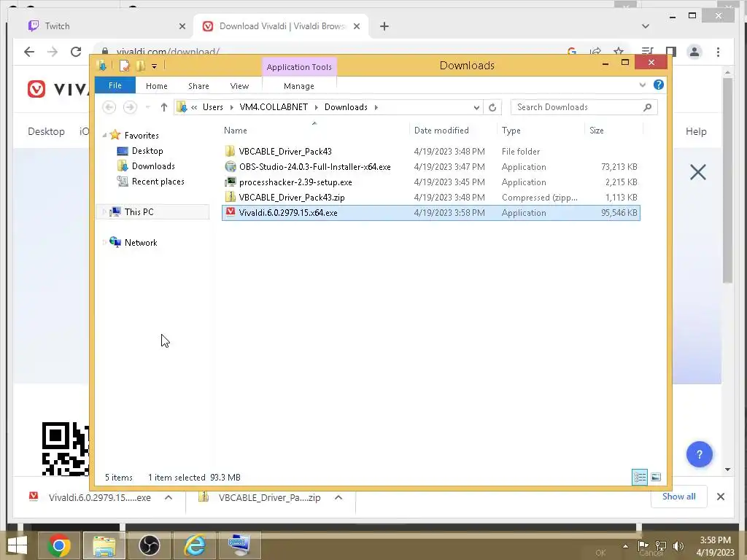Switch to large icons view button
747x560 pixels.
[x=656, y=477]
